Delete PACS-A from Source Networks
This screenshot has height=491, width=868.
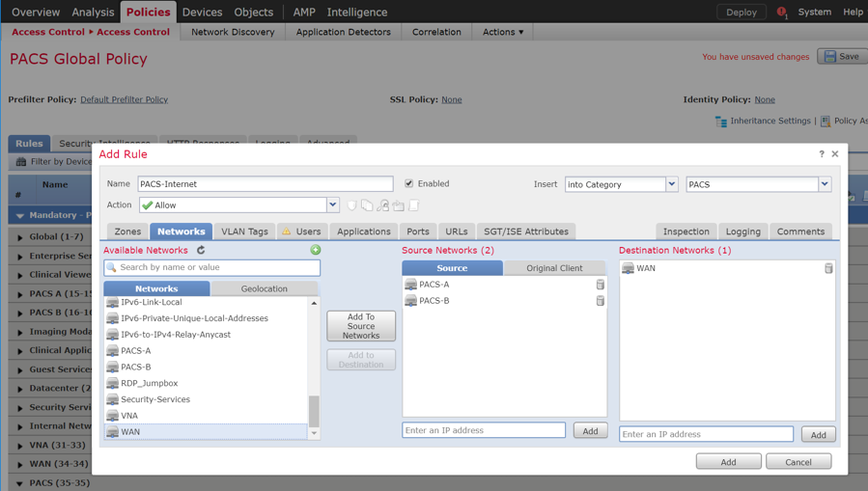pos(601,285)
